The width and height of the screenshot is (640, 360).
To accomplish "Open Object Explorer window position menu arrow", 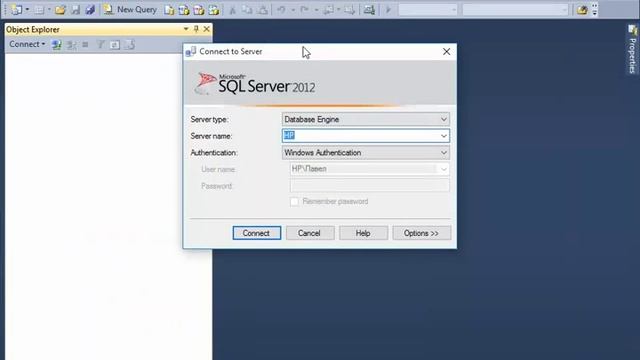I will click(x=186, y=29).
